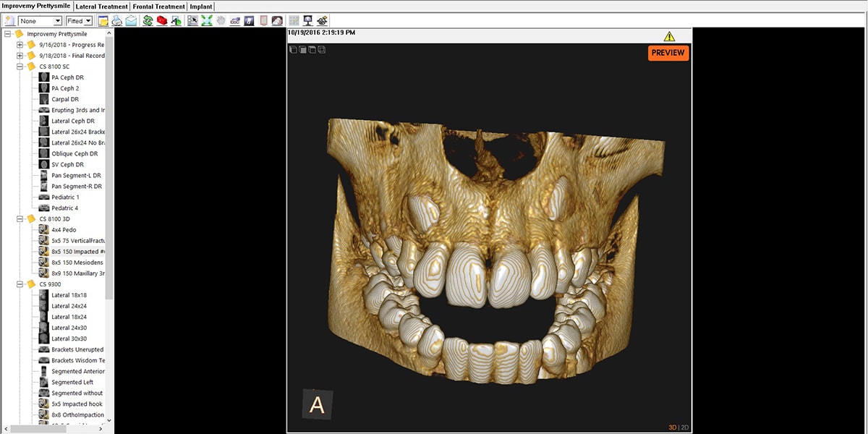
Task: Switch to the Lateral Treatment tab
Action: [x=101, y=7]
